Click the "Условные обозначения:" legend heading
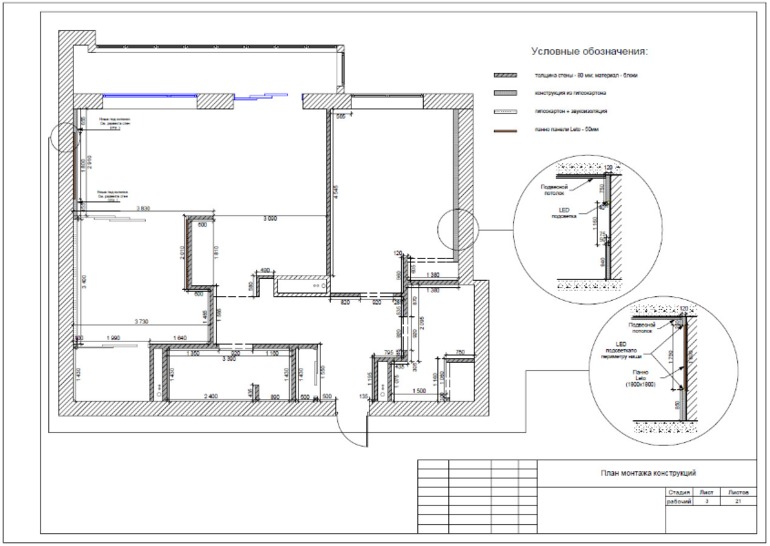Image resolution: width=770 pixels, height=546 pixels. point(588,50)
